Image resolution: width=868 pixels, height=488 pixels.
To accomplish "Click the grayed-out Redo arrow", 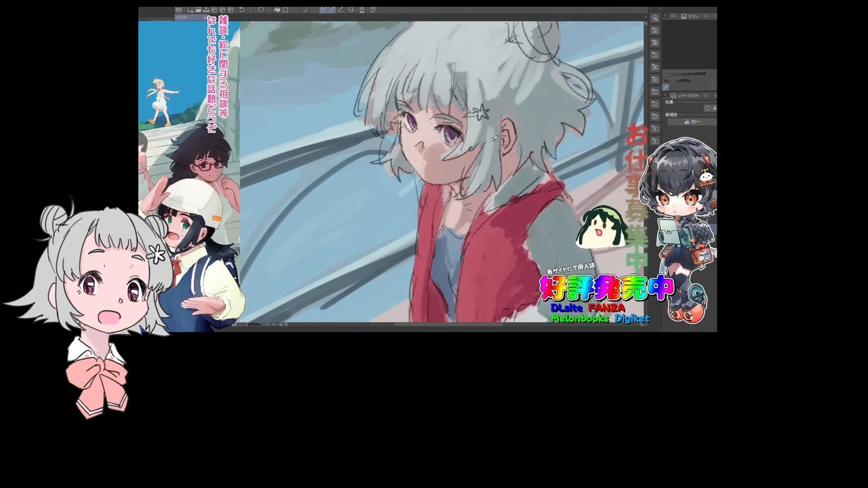I will pos(251,10).
